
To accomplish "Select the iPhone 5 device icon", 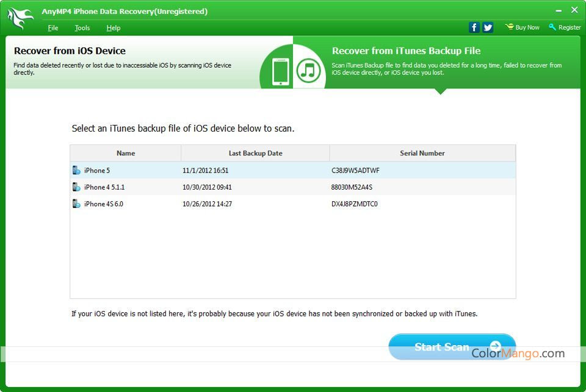I will click(x=76, y=170).
